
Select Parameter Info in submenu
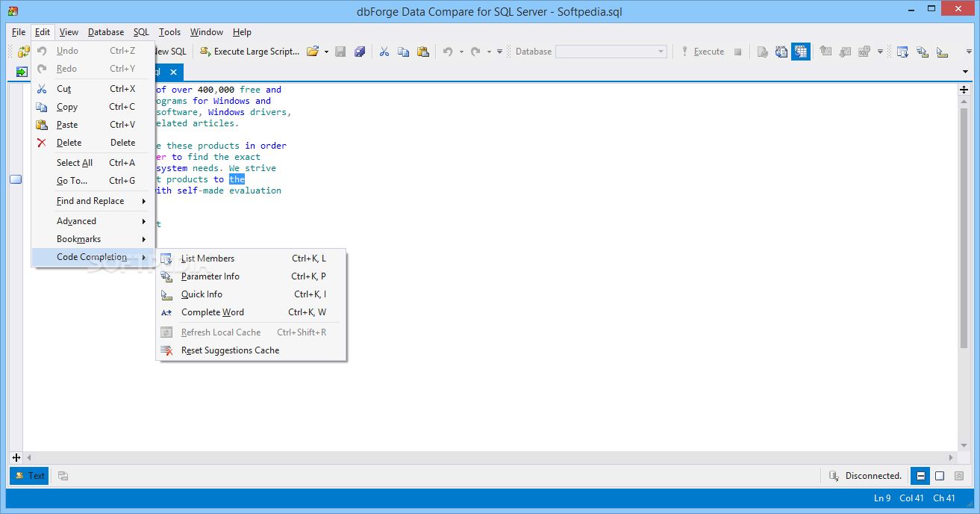pyautogui.click(x=251, y=276)
